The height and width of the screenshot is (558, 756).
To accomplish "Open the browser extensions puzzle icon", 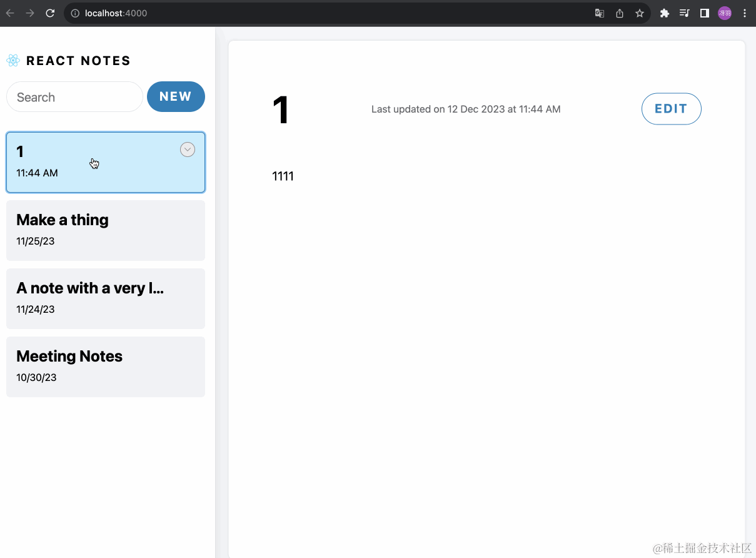I will pos(664,13).
